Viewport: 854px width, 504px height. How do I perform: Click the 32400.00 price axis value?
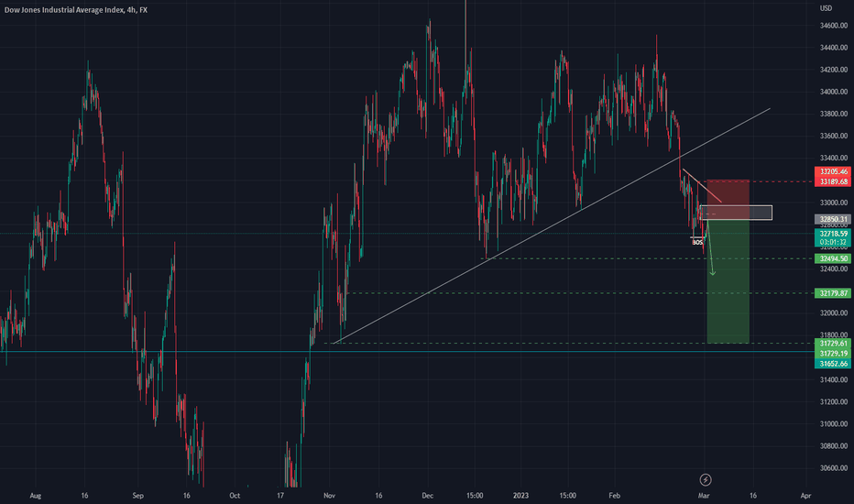(x=834, y=268)
